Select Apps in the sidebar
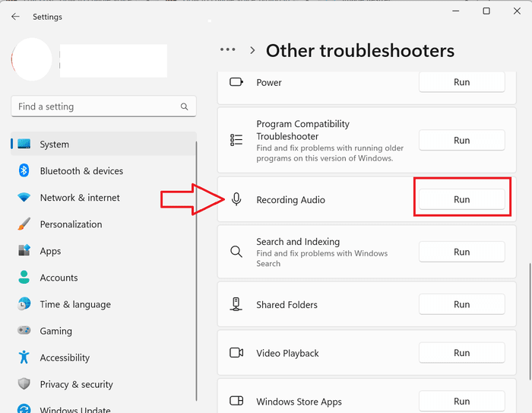This screenshot has height=413, width=532. pyautogui.click(x=103, y=251)
